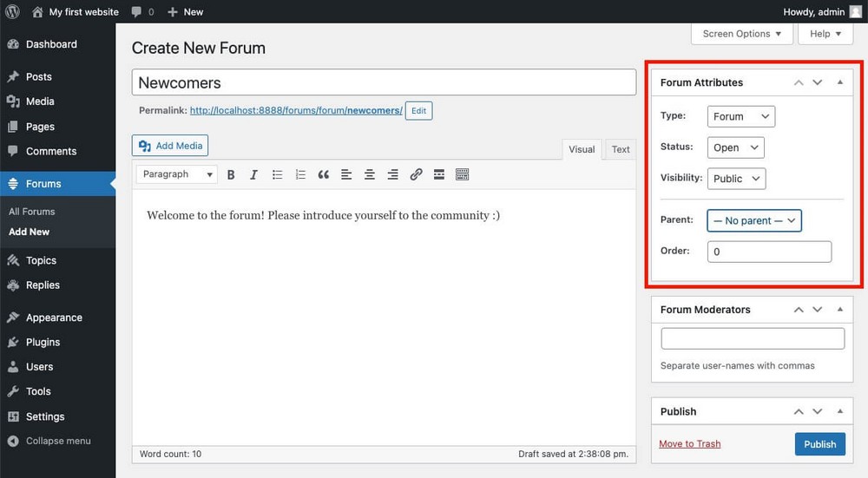The image size is (868, 478).
Task: Switch to Text editor tab
Action: coord(621,149)
